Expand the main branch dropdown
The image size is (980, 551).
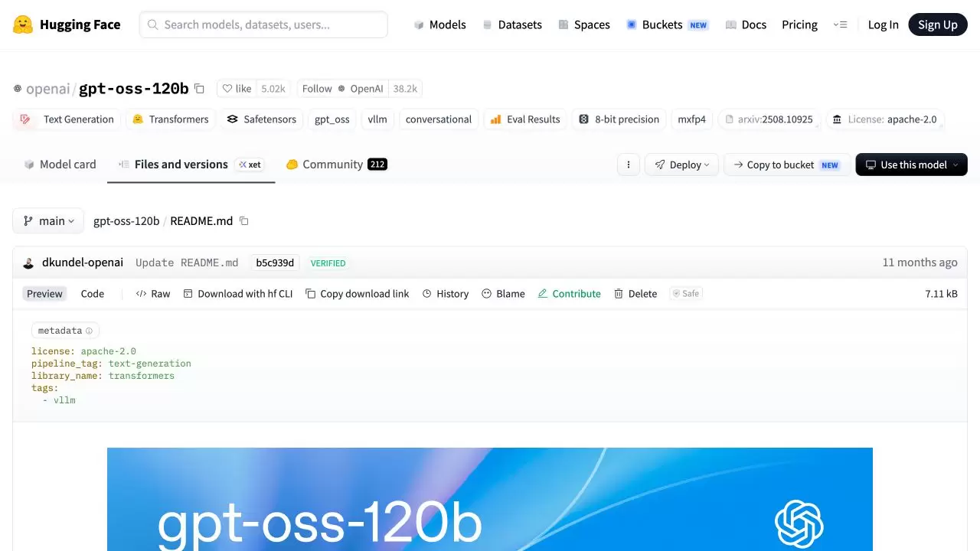[48, 221]
